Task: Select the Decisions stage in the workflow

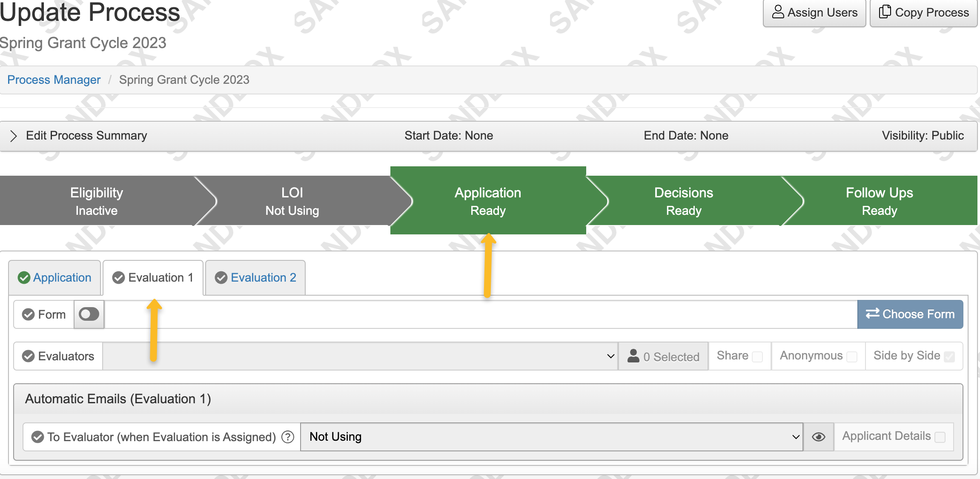Action: click(683, 200)
